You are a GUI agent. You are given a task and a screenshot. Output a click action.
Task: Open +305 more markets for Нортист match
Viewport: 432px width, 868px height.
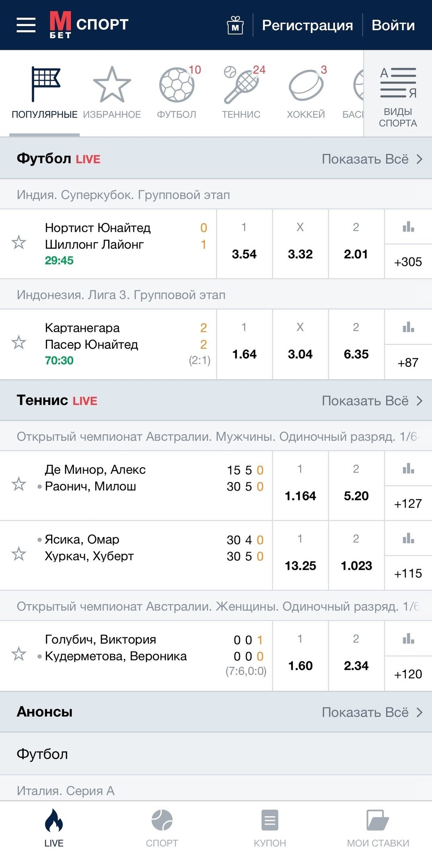click(408, 262)
